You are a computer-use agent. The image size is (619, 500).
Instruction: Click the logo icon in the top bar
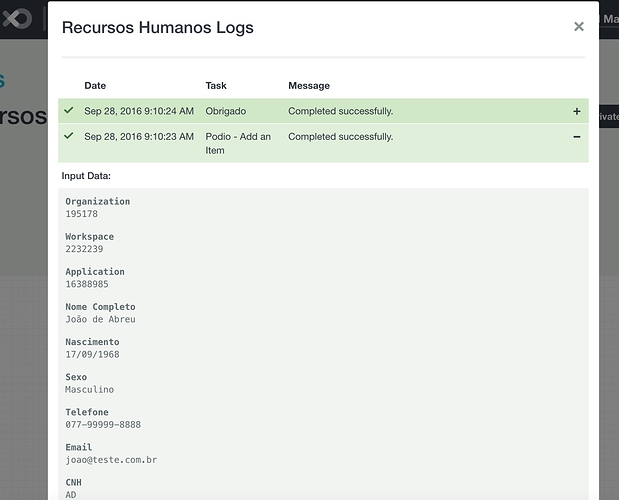coord(17,19)
